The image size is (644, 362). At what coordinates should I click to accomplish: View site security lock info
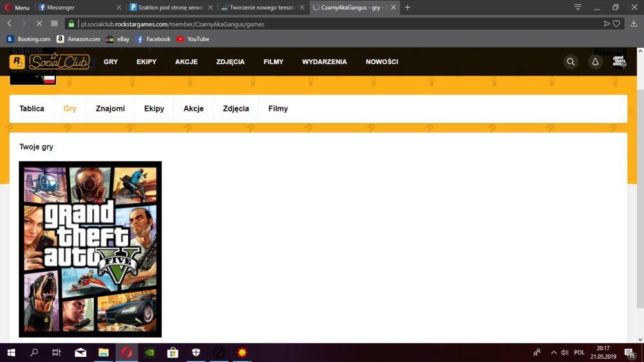click(x=71, y=24)
